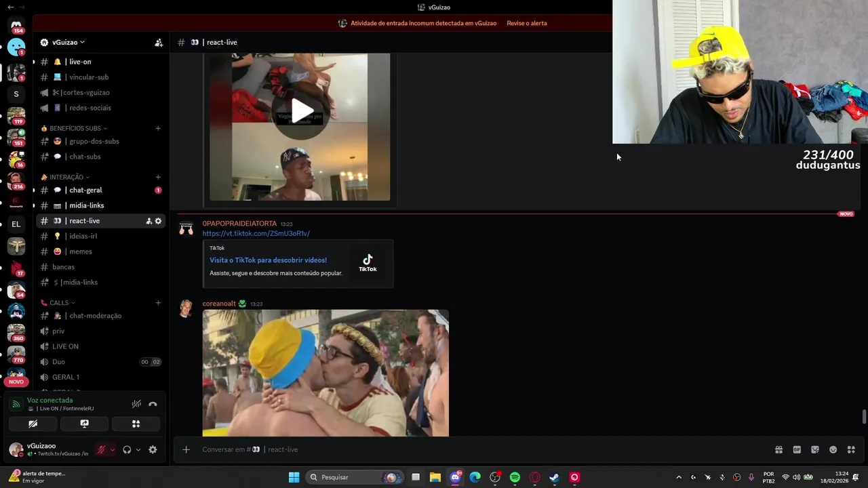Open Steam from the taskbar
Viewport: 868px width, 488px height.
554,477
